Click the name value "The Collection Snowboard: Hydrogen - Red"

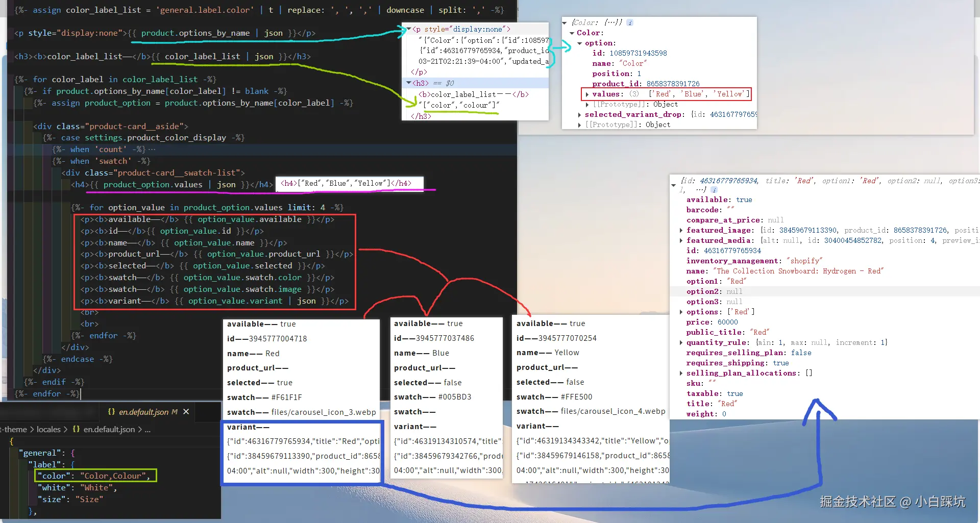click(x=798, y=271)
